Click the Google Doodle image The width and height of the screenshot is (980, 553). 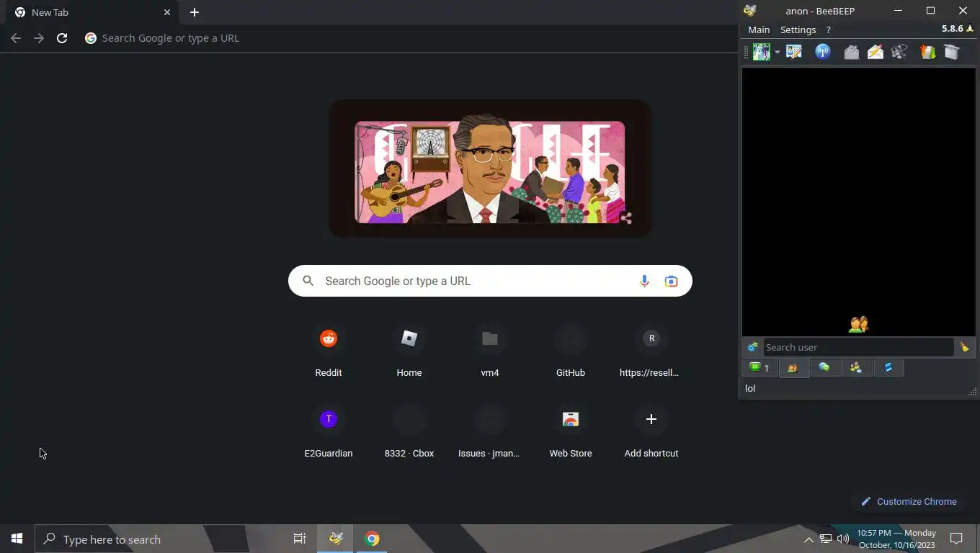pyautogui.click(x=489, y=168)
